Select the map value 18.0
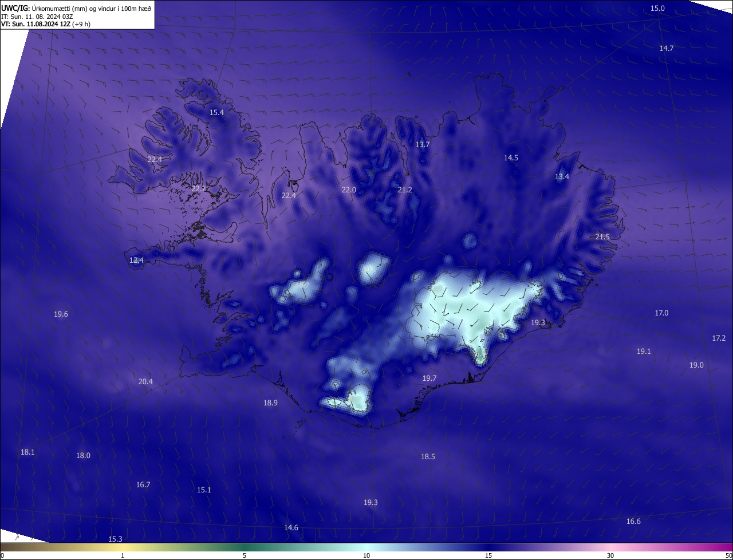733x560 pixels. point(83,456)
